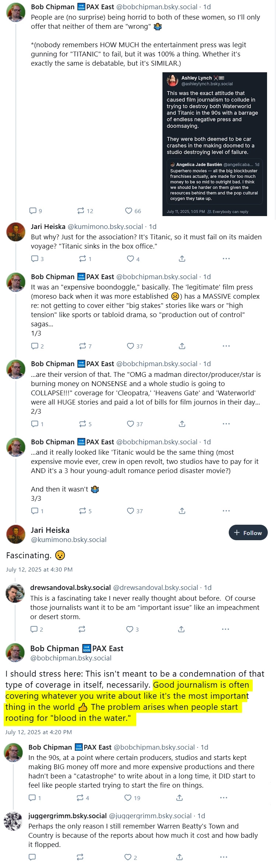The width and height of the screenshot is (277, 868).
Task: Repost juggergrimm's Town and Country reply
Action: coord(80,857)
